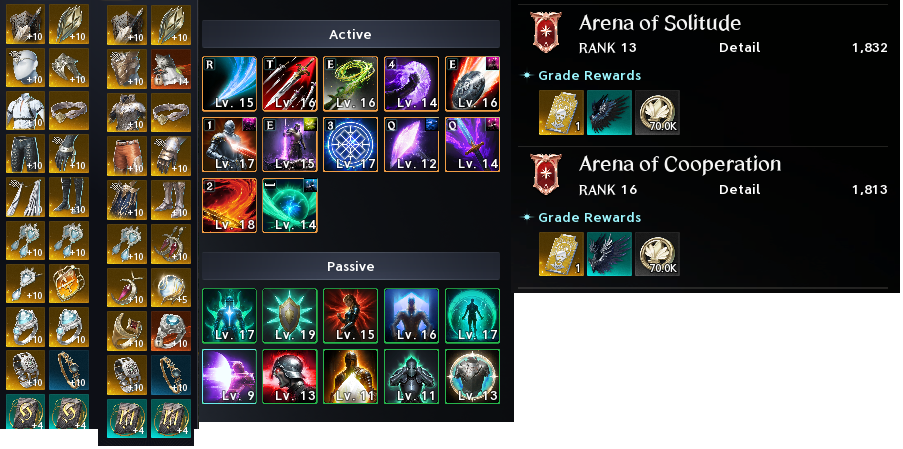Select the purple crystal skill Lv. 12
This screenshot has width=903, height=449.
[x=411, y=144]
